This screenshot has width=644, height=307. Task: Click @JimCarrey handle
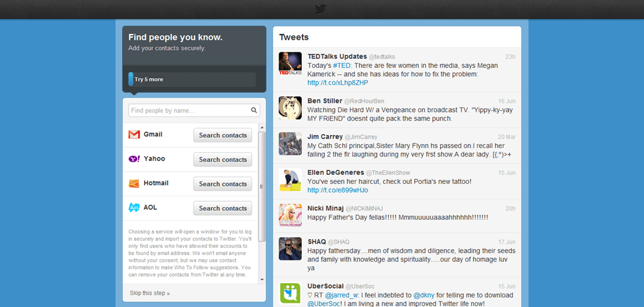[361, 137]
